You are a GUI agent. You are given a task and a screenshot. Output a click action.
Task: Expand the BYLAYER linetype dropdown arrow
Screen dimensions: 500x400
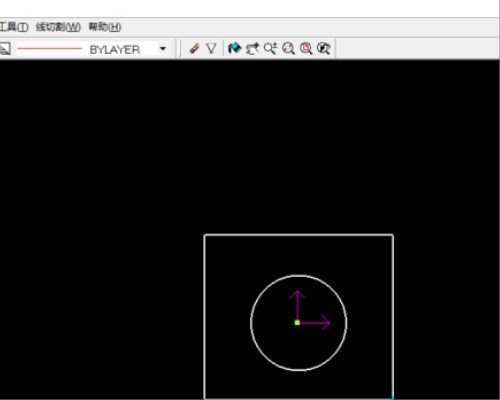click(163, 49)
